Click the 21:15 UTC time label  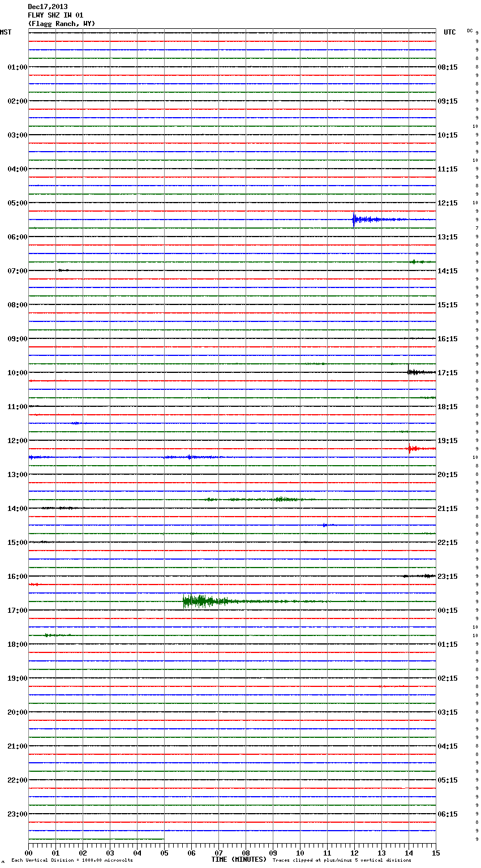point(448,509)
